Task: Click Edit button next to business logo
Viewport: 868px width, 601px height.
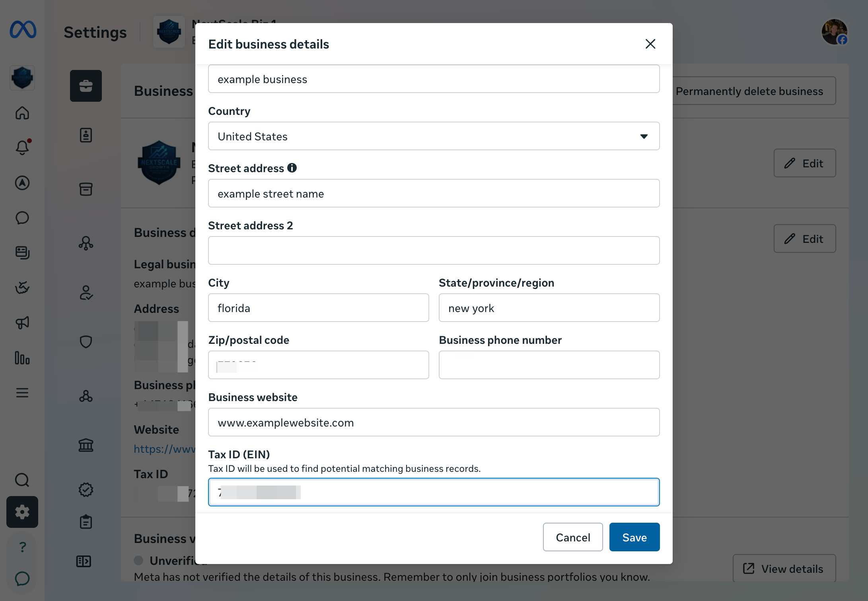Action: pos(804,163)
